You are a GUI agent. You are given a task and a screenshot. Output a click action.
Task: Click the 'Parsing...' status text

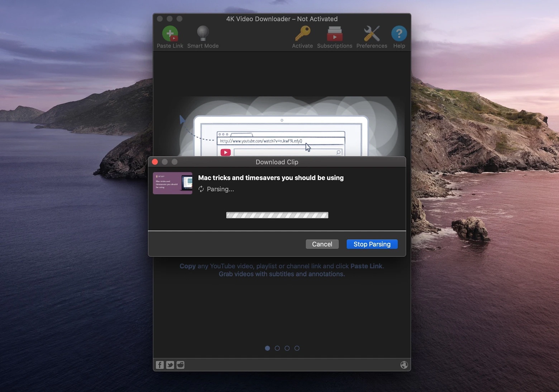[x=220, y=189]
